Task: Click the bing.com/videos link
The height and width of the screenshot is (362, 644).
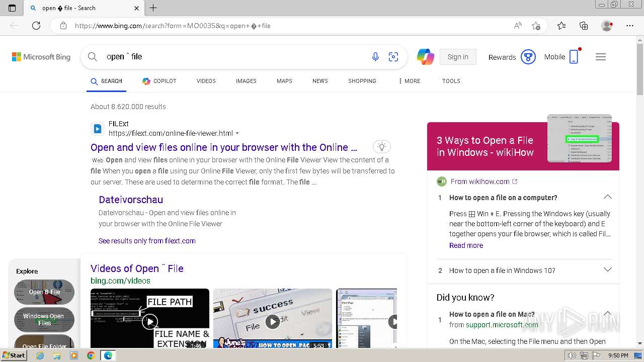Action: click(x=120, y=281)
